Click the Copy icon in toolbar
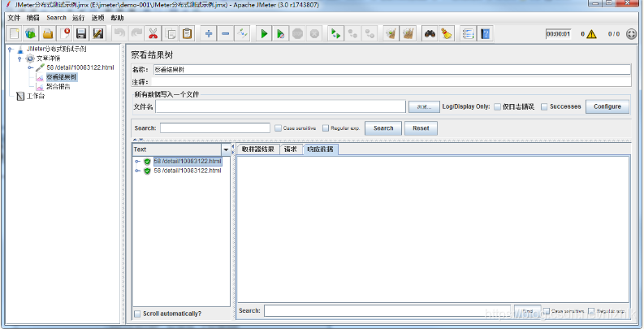This screenshot has width=644, height=329. (x=170, y=33)
